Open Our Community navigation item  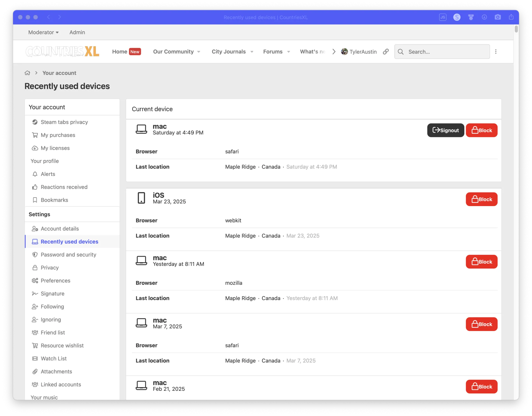173,52
